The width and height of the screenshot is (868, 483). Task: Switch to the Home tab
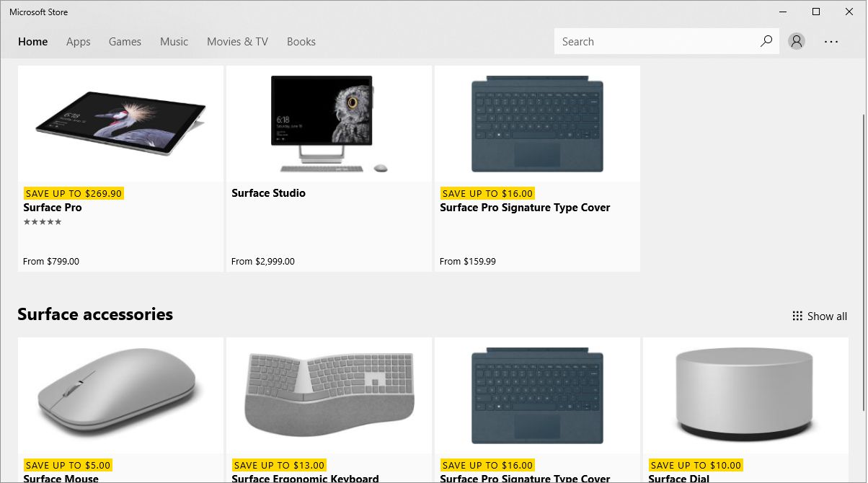point(33,42)
